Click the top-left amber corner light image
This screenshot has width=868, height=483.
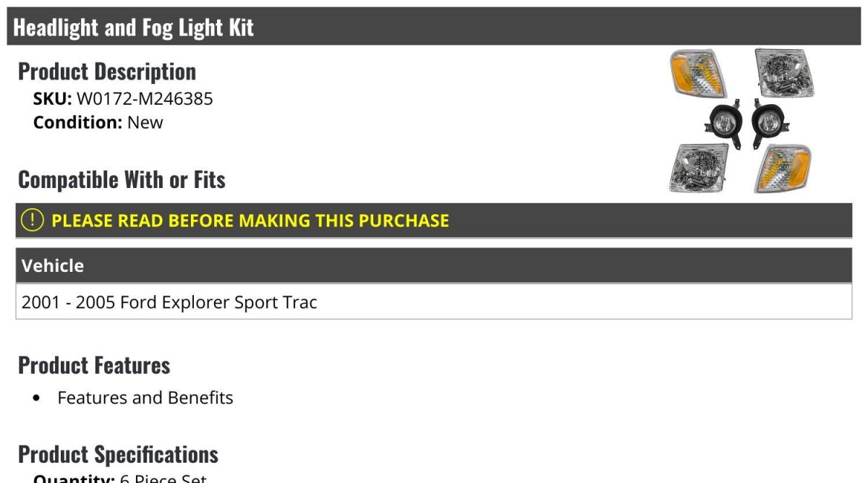pyautogui.click(x=697, y=74)
